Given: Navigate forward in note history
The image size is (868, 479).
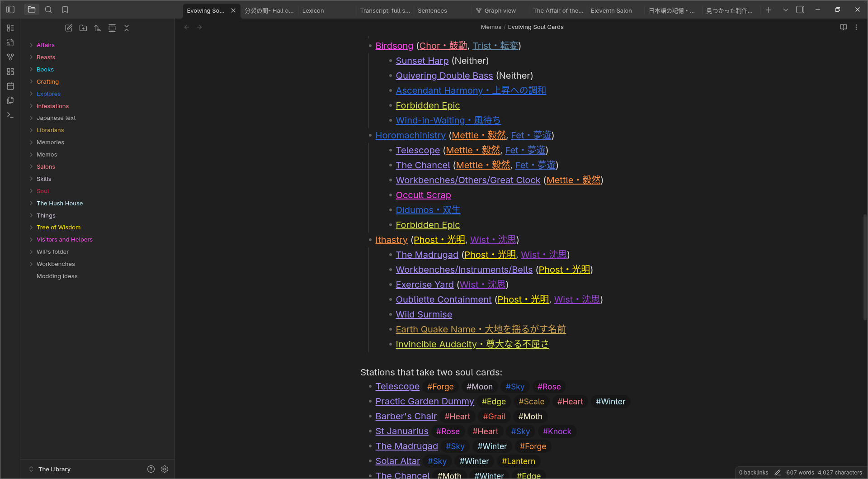Looking at the screenshot, I should (199, 27).
